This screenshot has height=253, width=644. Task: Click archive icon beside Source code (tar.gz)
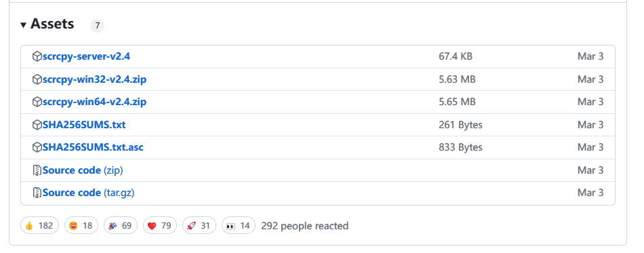(37, 193)
